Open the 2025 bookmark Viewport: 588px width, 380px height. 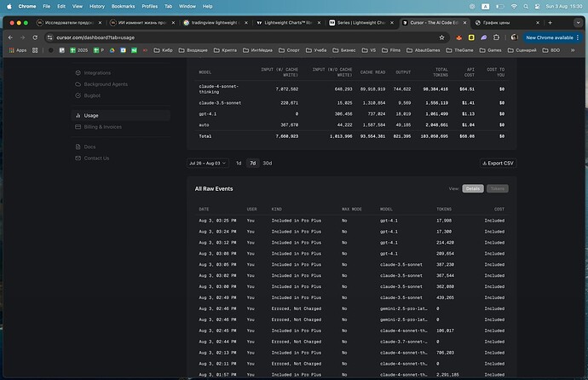click(x=78, y=50)
